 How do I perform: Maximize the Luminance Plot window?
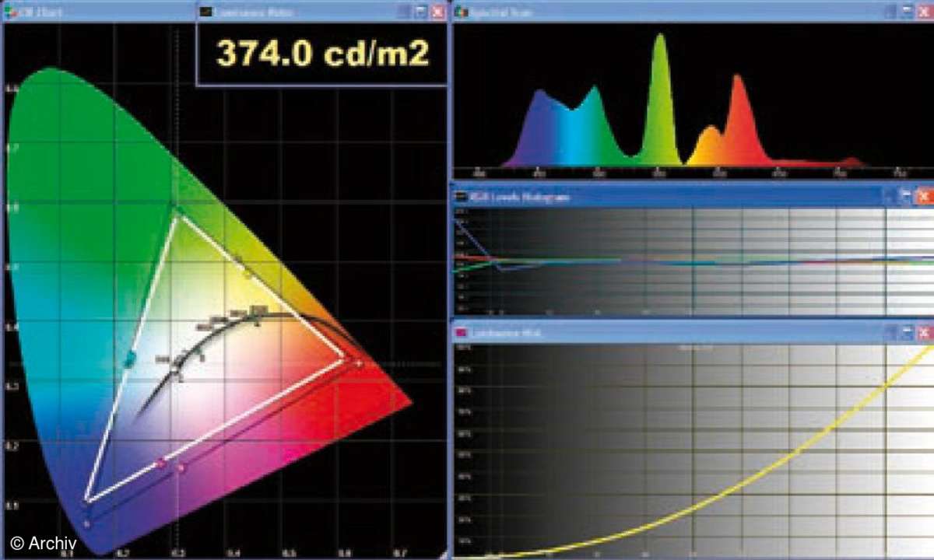(x=907, y=333)
